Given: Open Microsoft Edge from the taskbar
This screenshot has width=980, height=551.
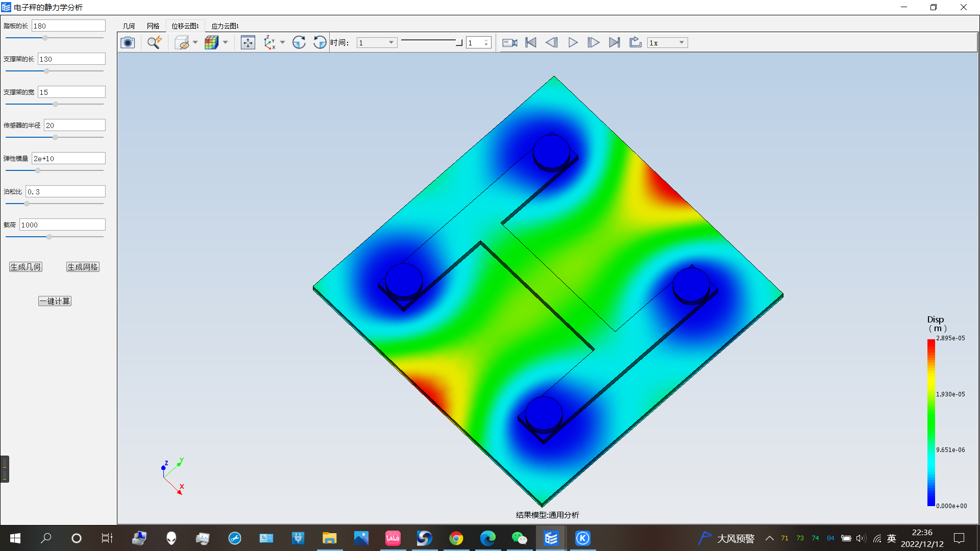Looking at the screenshot, I should pos(488,538).
